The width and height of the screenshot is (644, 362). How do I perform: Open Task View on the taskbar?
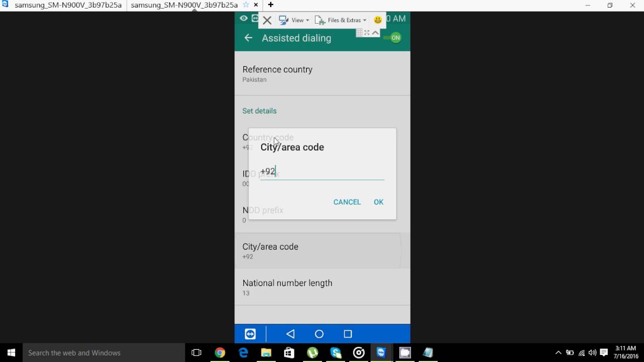197,352
